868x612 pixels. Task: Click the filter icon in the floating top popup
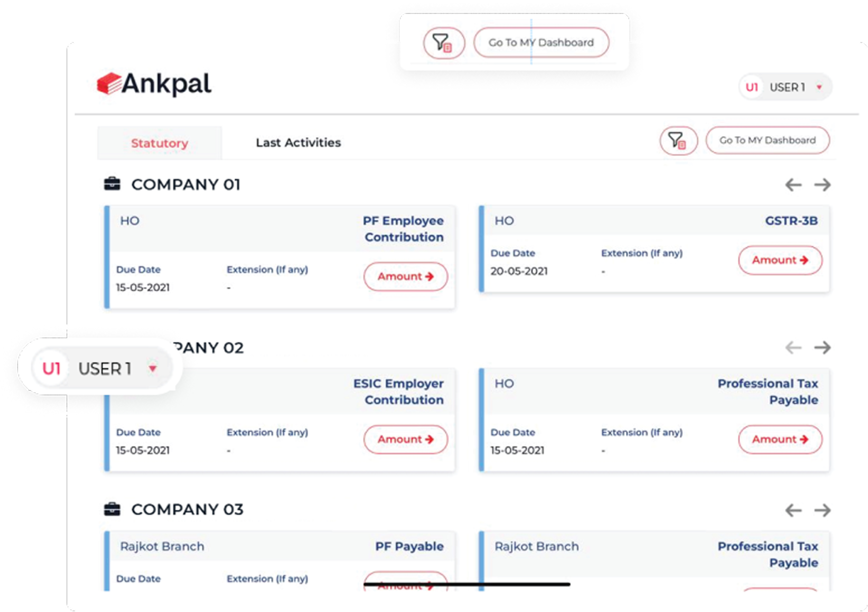443,43
